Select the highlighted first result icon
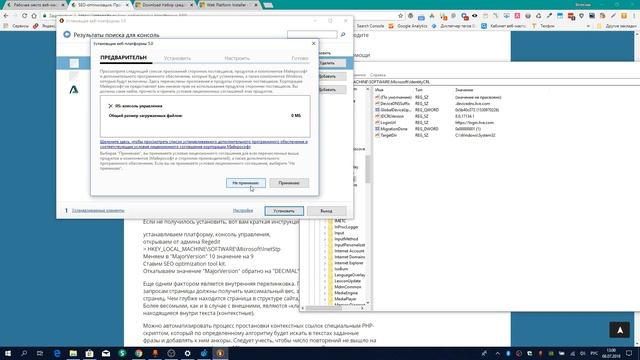 (x=74, y=63)
